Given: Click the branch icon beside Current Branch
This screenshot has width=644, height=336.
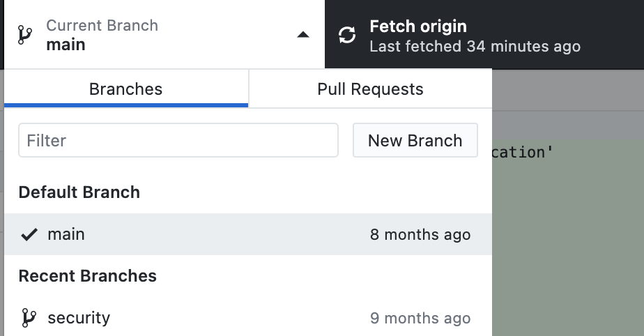Looking at the screenshot, I should coord(25,35).
